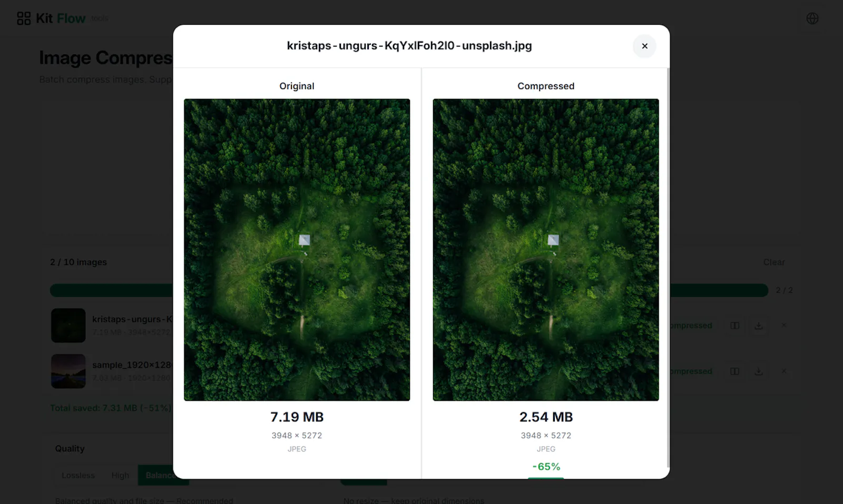The image size is (843, 504).
Task: Compare icon for kristaps-ungurs row
Action: pyautogui.click(x=734, y=325)
